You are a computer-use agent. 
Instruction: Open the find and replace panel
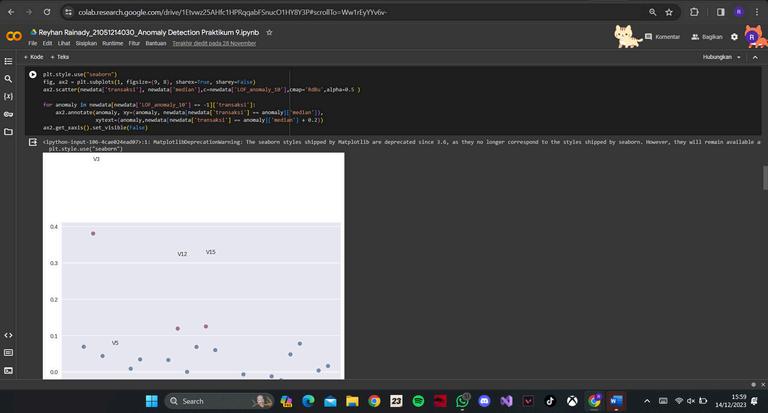click(x=8, y=78)
